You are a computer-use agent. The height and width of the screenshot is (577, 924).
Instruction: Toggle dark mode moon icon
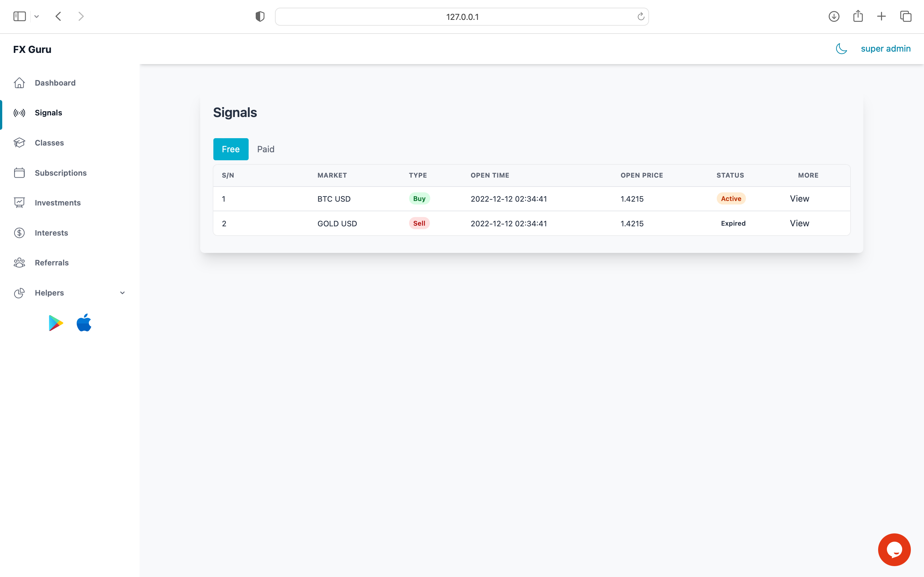point(841,49)
